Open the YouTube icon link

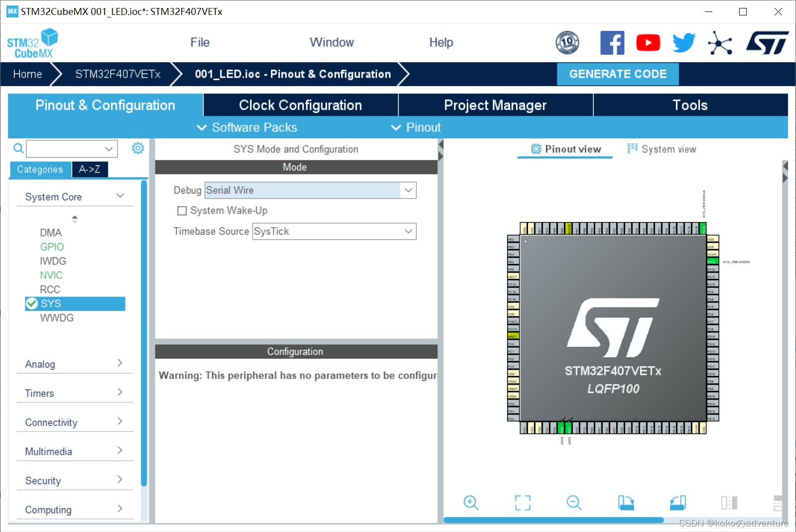coord(648,43)
